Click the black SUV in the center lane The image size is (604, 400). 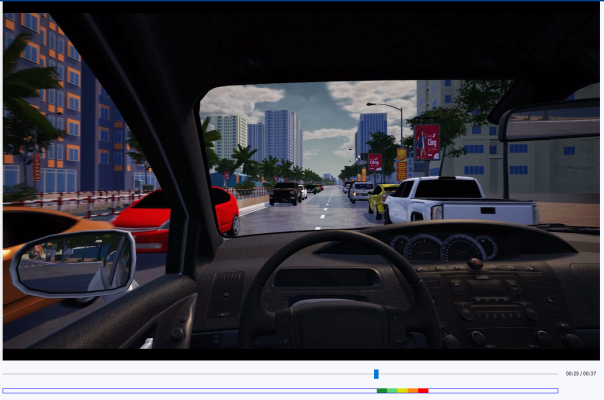tap(285, 192)
